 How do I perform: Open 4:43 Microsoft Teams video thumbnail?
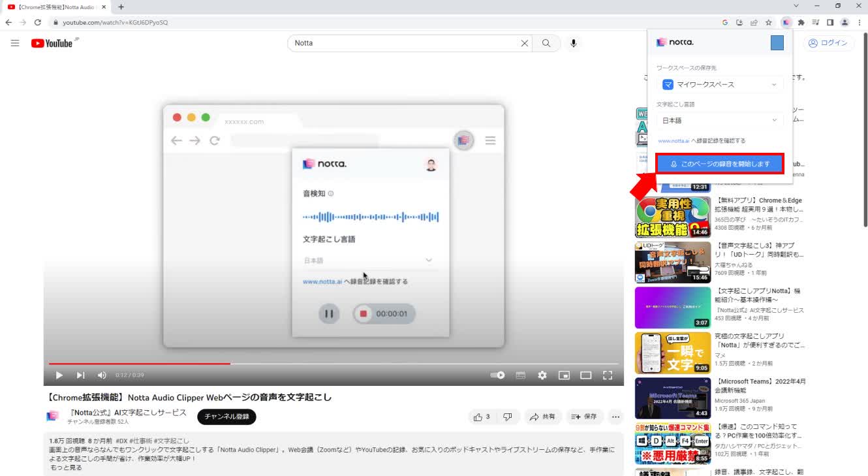click(x=673, y=398)
